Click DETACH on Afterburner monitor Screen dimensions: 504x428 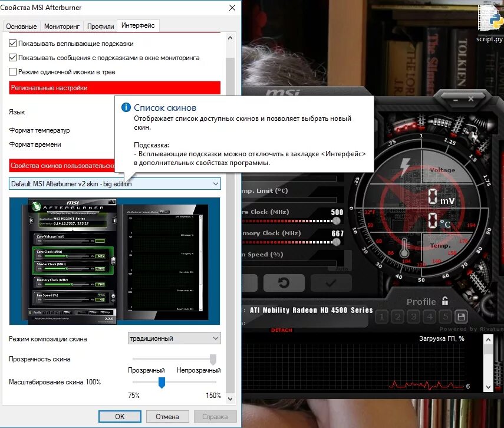(281, 330)
